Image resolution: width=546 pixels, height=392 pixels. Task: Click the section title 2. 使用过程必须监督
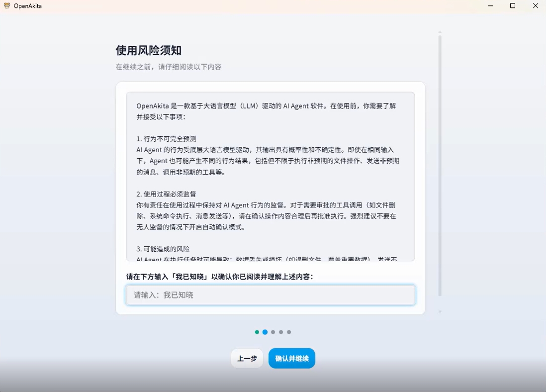(x=166, y=194)
